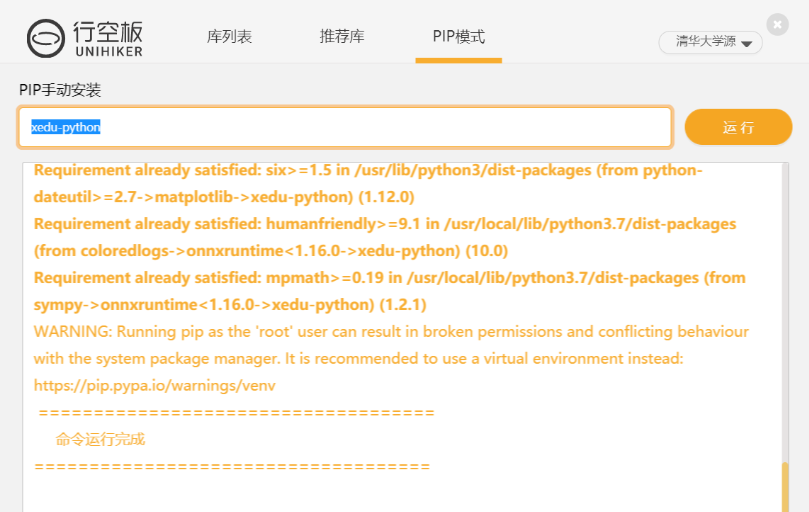Switch to the 库列表 tab
Viewport: 809px width, 512px height.
229,37
